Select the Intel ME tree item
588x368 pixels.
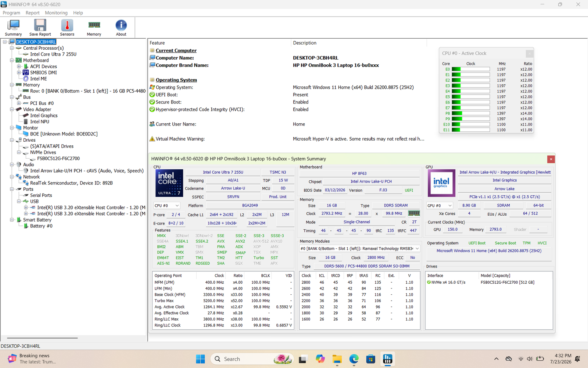pos(39,79)
